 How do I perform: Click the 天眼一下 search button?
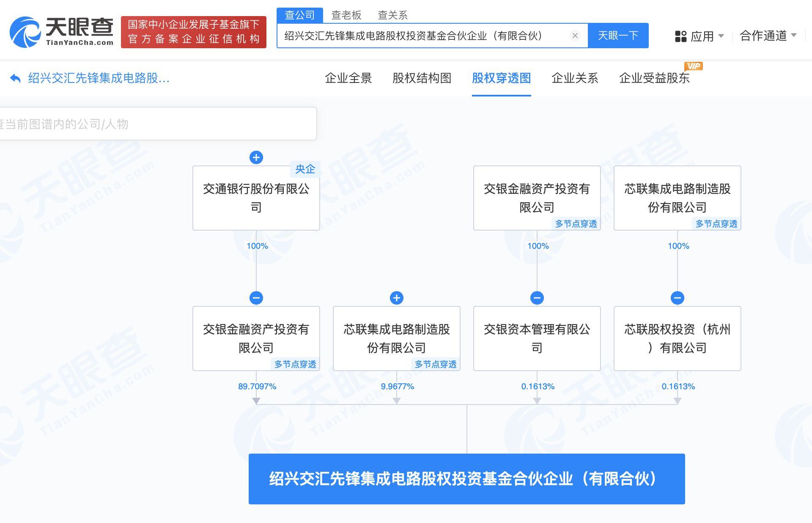(x=618, y=36)
